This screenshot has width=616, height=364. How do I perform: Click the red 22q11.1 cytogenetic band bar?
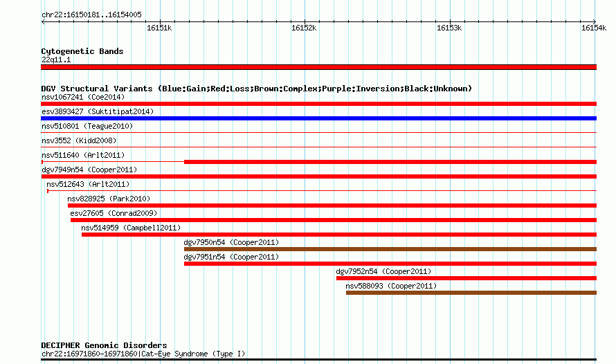[x=318, y=67]
